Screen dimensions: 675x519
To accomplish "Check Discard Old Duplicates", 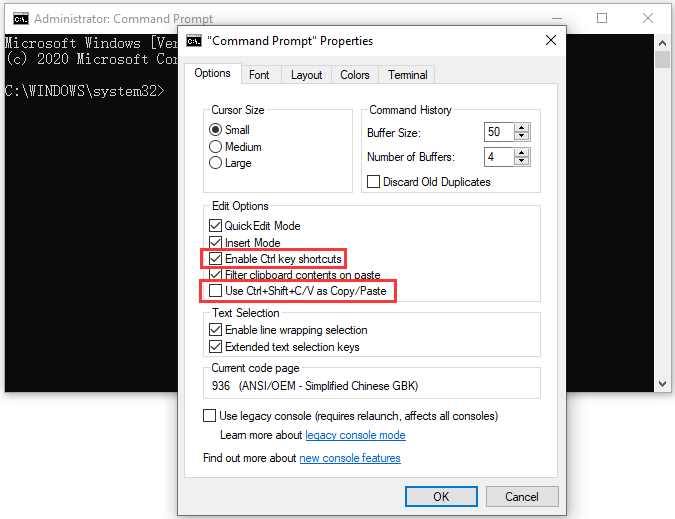I will coord(374,182).
